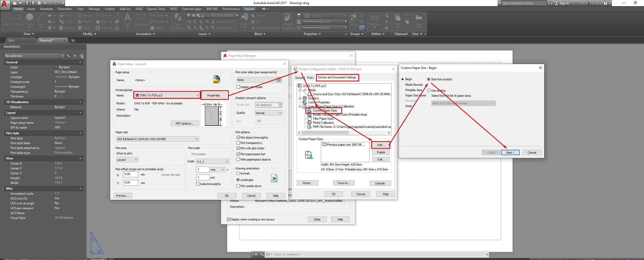Uncheck Plot object lineweights
The height and width of the screenshot is (260, 644).
tap(238, 138)
